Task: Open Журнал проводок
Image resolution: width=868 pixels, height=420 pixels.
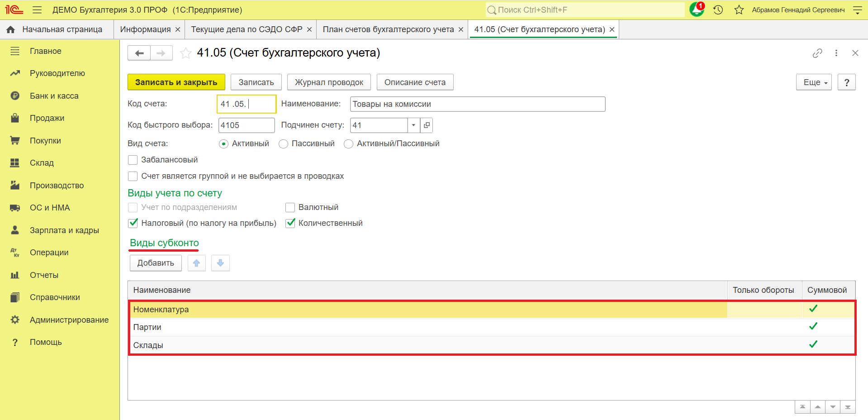Action: coord(329,82)
